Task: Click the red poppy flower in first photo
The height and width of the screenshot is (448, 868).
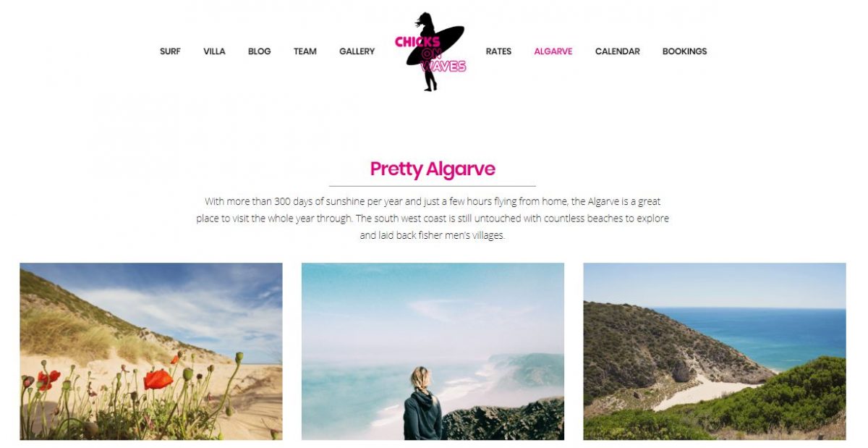Action: [x=158, y=379]
